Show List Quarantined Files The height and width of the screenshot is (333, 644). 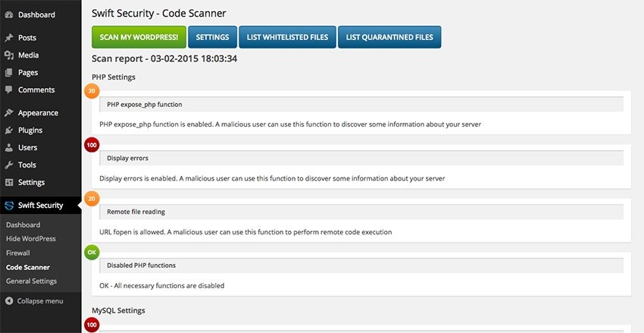(389, 37)
